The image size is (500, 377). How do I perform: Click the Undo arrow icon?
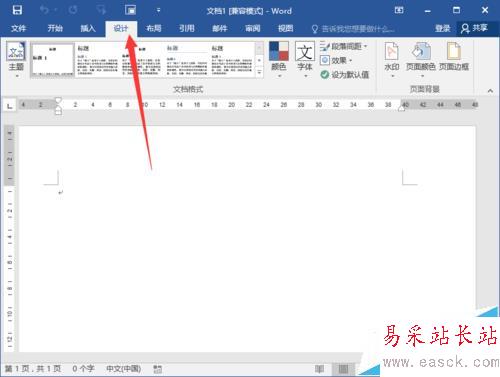pos(45,10)
